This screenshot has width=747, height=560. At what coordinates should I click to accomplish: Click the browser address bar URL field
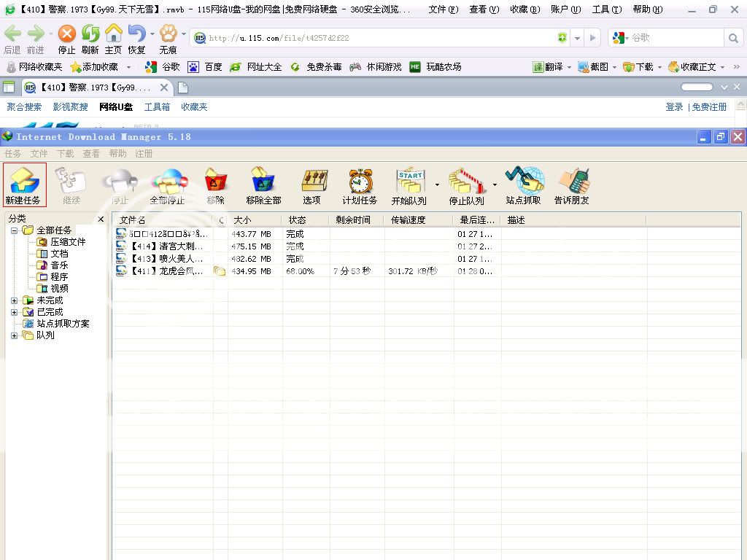pyautogui.click(x=379, y=38)
